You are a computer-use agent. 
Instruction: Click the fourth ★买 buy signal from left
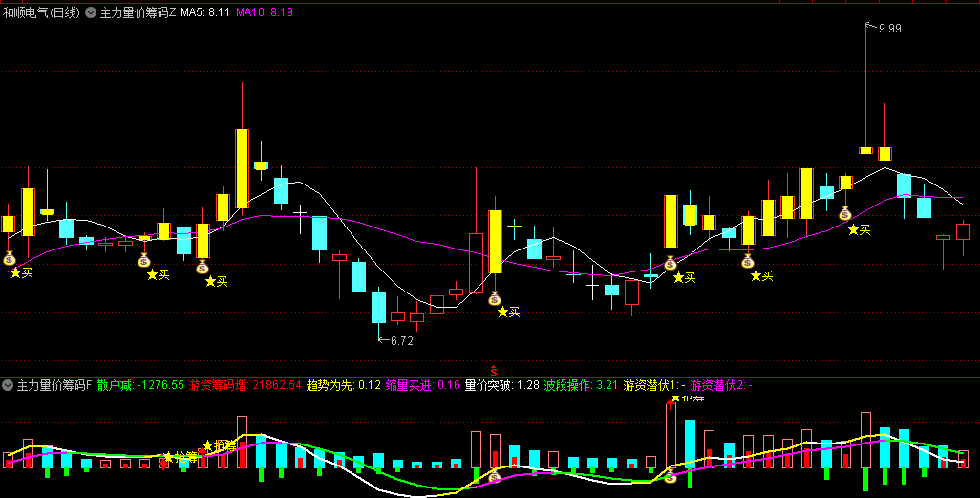pyautogui.click(x=509, y=312)
